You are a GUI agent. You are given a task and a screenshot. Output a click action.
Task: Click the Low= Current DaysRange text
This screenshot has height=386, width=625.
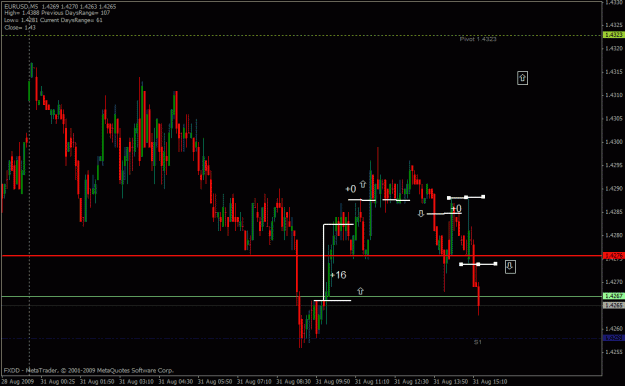click(x=53, y=20)
